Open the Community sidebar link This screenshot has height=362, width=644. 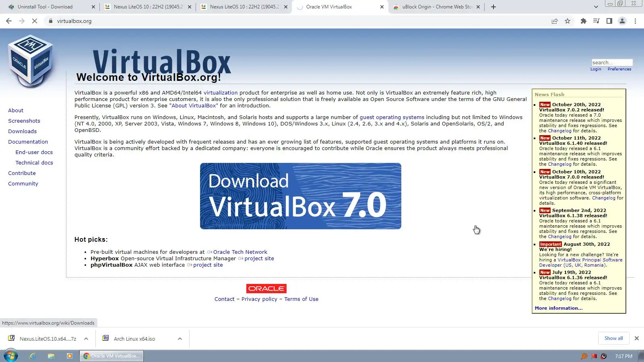[x=23, y=183]
